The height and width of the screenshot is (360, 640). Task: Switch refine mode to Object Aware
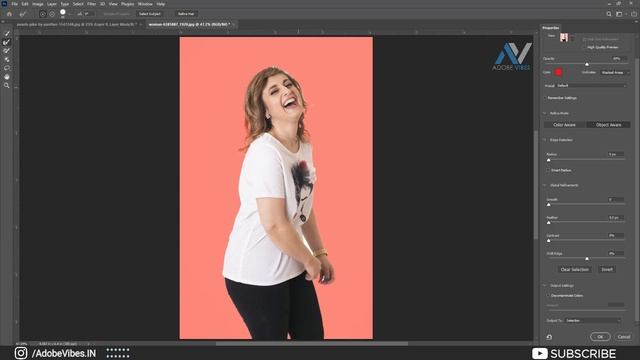click(x=609, y=125)
